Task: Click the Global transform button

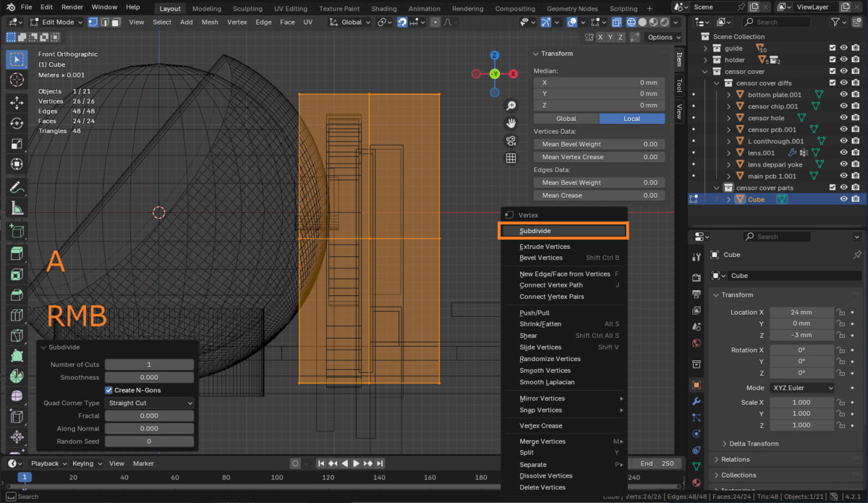Action: coord(566,119)
